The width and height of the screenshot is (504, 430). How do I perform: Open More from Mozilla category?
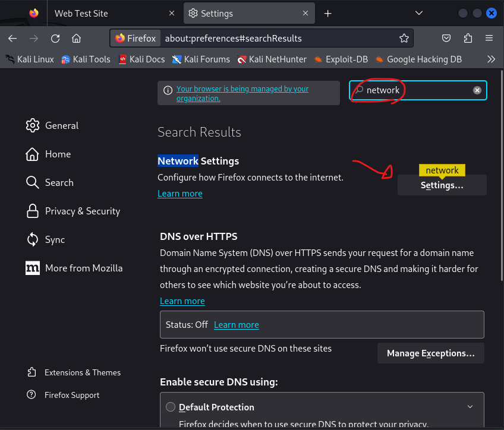[x=74, y=268]
